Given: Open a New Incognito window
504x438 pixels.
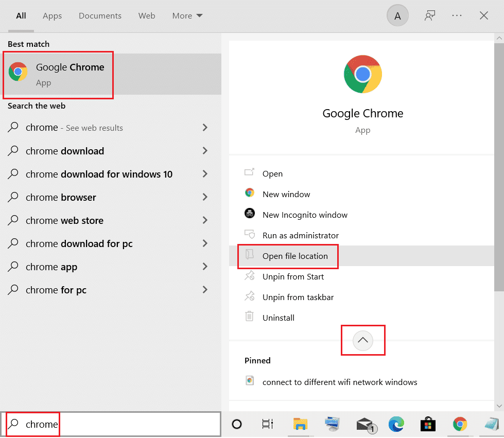Looking at the screenshot, I should point(305,215).
